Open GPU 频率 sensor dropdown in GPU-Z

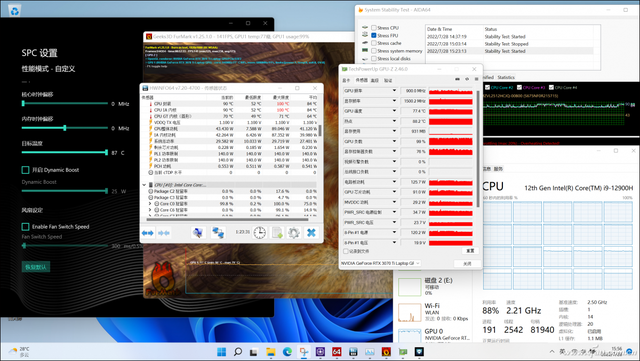pyautogui.click(x=394, y=91)
